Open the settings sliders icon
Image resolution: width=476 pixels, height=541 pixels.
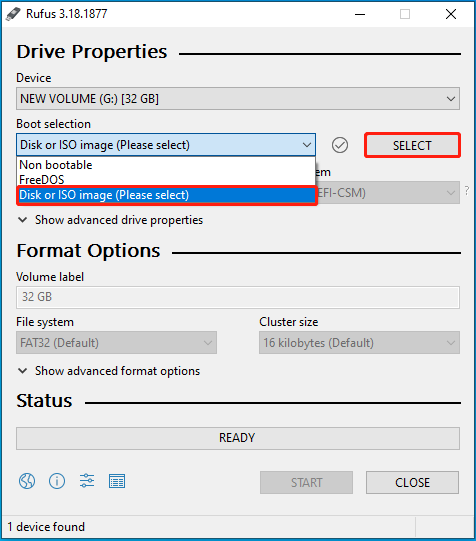click(87, 481)
